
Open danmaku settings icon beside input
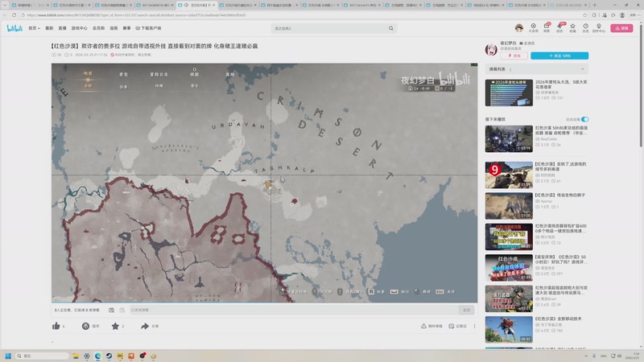[x=122, y=311]
